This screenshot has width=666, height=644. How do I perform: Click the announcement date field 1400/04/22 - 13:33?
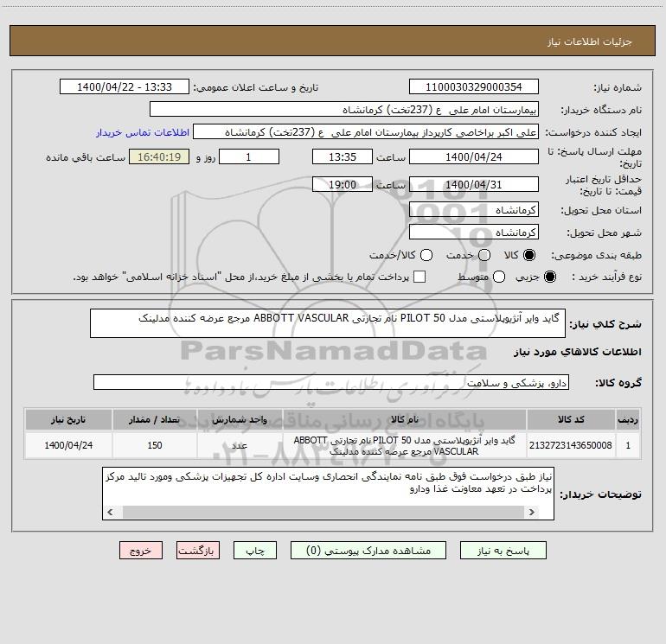click(125, 87)
